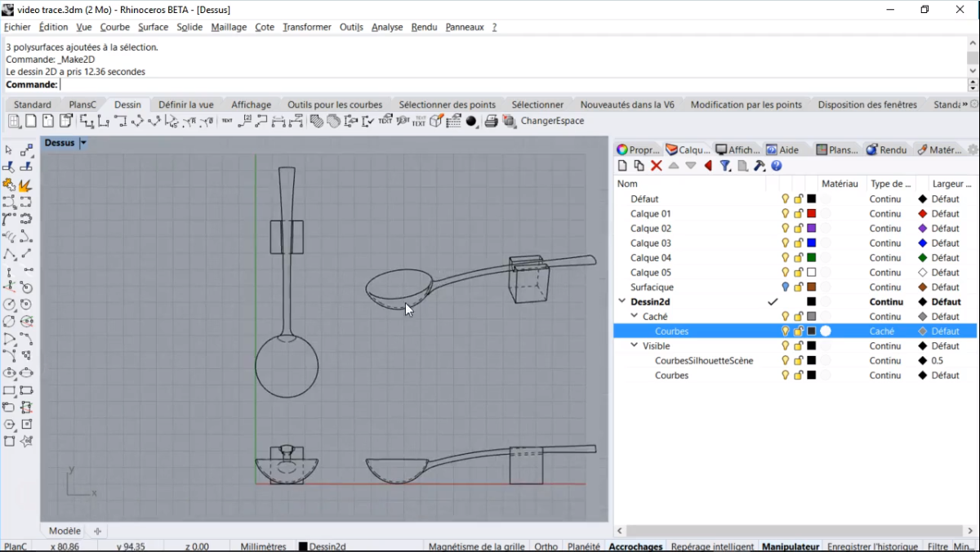
Task: Click the ChangerEspace button
Action: [x=553, y=121]
